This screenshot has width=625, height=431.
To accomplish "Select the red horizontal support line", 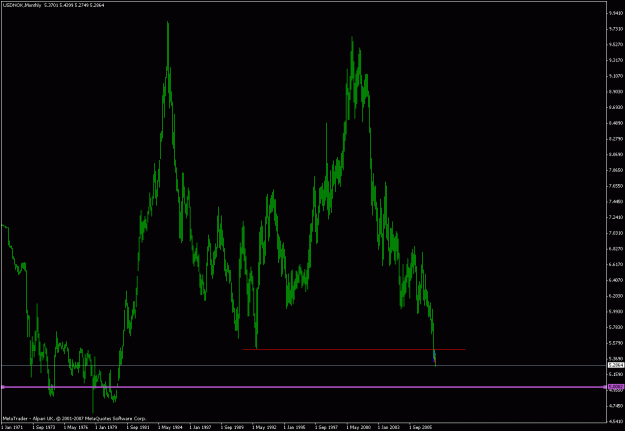I will 354,350.
